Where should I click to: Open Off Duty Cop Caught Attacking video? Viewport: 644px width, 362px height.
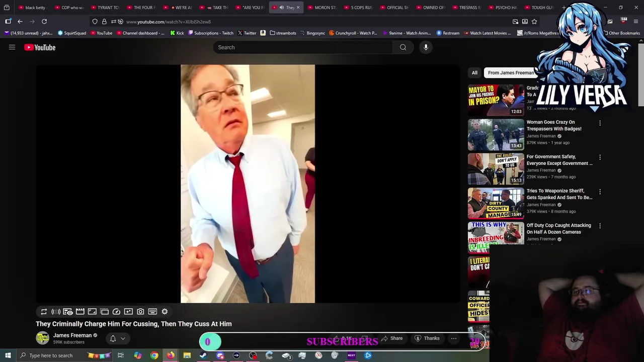(558, 229)
